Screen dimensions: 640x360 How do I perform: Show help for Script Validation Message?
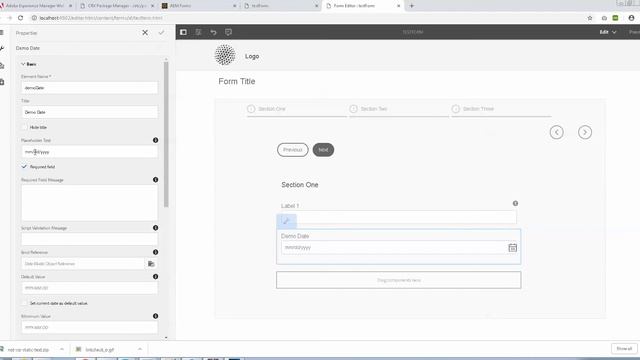(156, 228)
